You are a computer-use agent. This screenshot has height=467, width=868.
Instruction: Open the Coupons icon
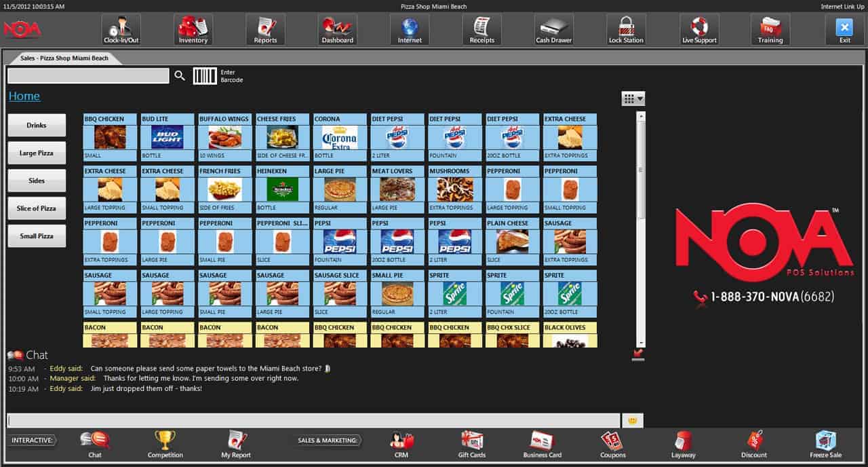pos(613,445)
